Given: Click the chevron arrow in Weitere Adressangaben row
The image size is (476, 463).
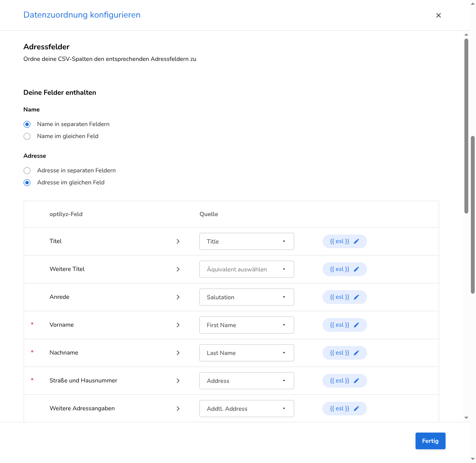Looking at the screenshot, I should pyautogui.click(x=178, y=409).
